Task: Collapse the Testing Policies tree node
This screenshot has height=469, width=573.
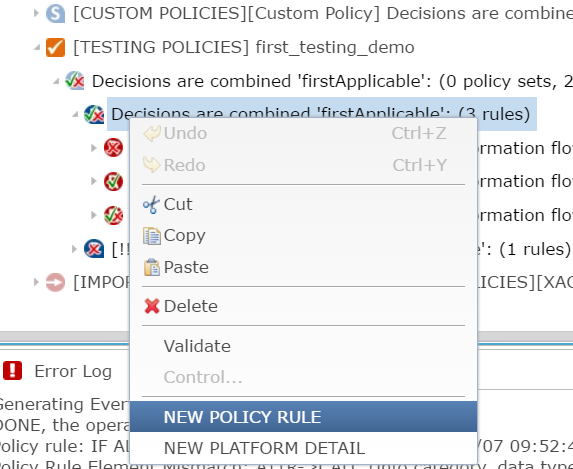Action: pyautogui.click(x=37, y=47)
